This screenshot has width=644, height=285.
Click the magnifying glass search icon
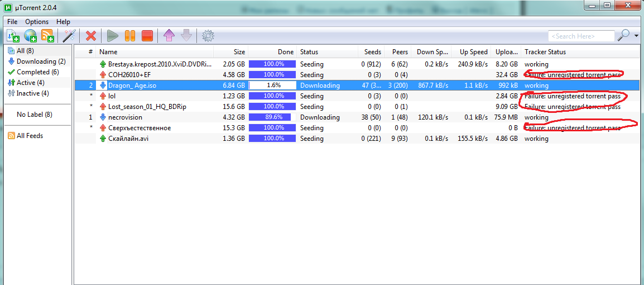pos(622,36)
